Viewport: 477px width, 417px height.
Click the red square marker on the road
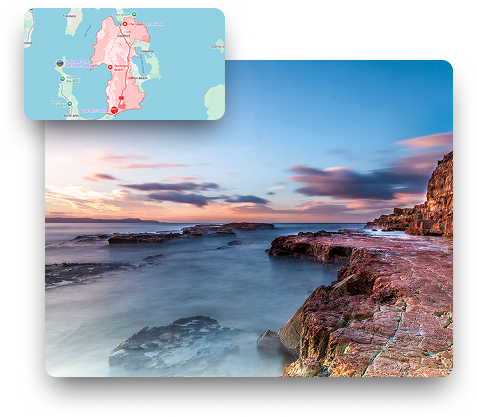point(121,98)
